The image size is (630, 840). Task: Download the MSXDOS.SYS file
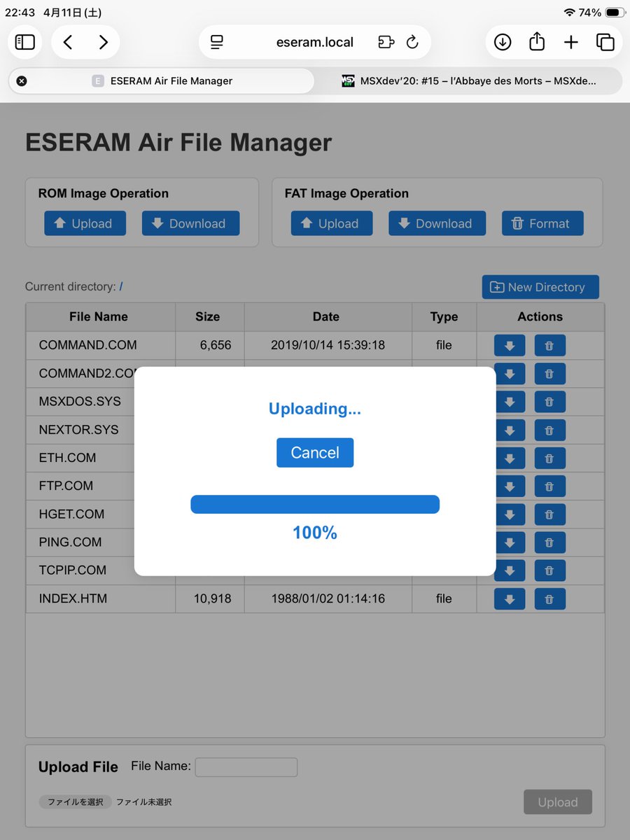510,402
